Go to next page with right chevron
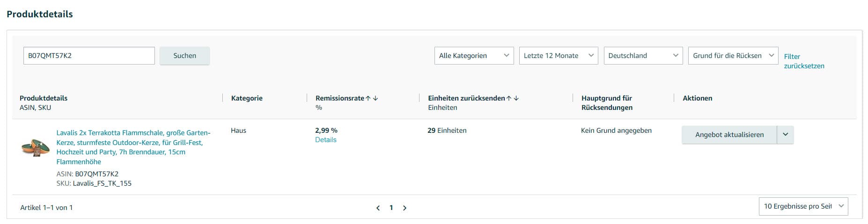Viewport: 868px width, 224px height. point(405,208)
